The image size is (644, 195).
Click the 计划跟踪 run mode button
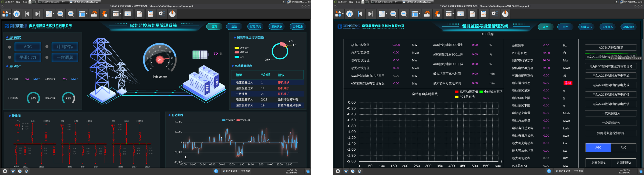pyautogui.click(x=65, y=47)
